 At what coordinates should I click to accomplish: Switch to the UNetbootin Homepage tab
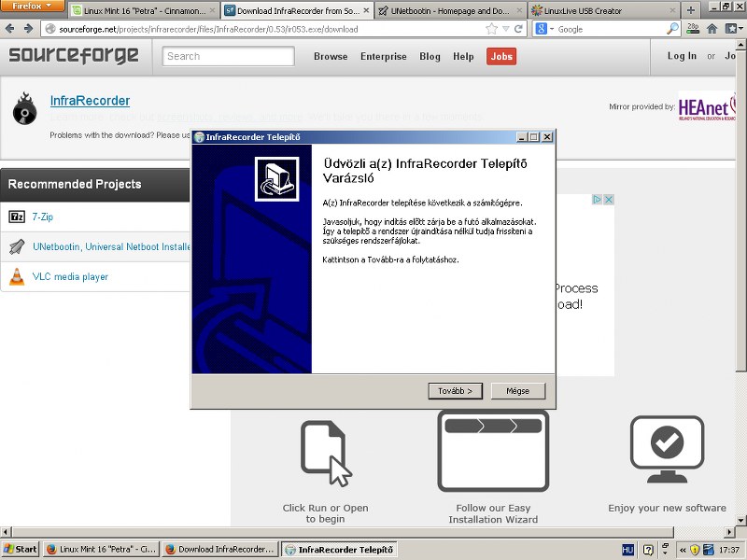(451, 10)
